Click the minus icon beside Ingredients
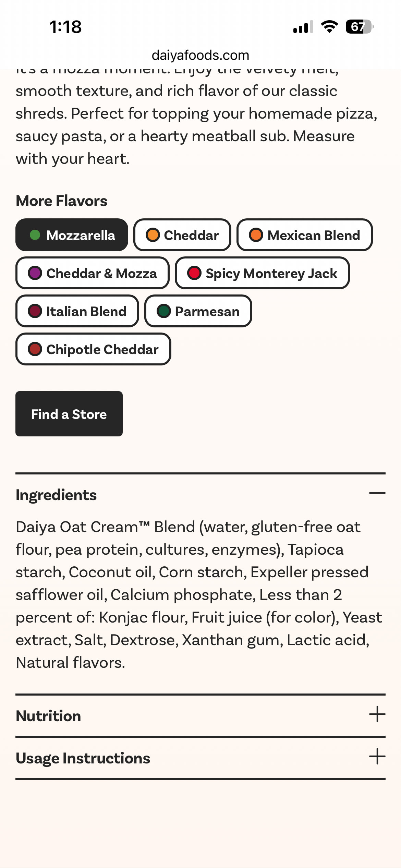The image size is (401, 868). tap(377, 493)
